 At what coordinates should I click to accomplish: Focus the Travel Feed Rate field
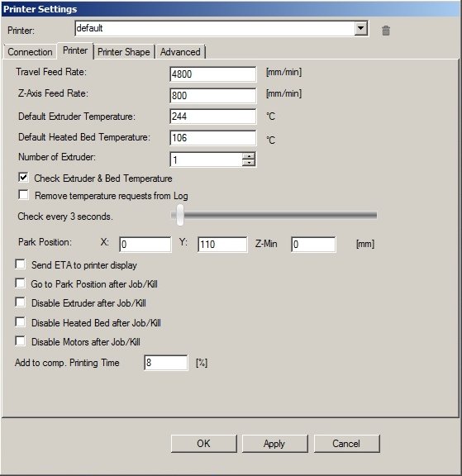point(212,74)
